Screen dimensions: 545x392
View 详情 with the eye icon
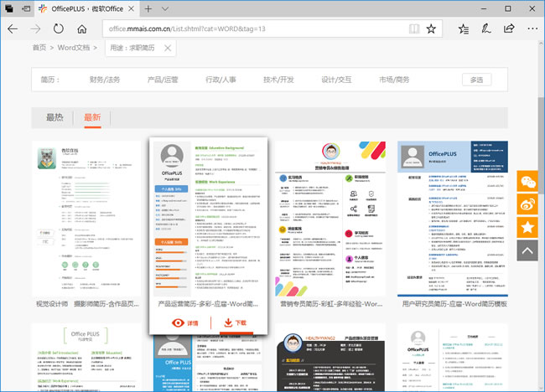tap(185, 323)
